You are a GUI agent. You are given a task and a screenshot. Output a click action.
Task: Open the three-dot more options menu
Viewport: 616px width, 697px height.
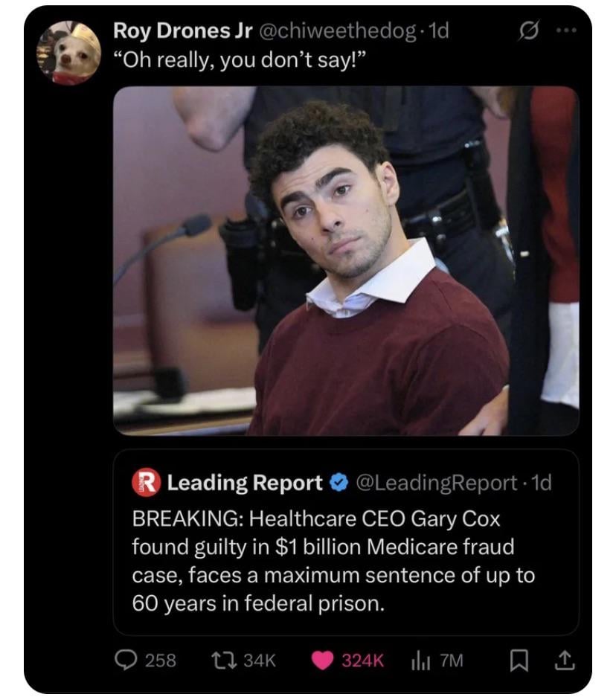click(x=566, y=32)
